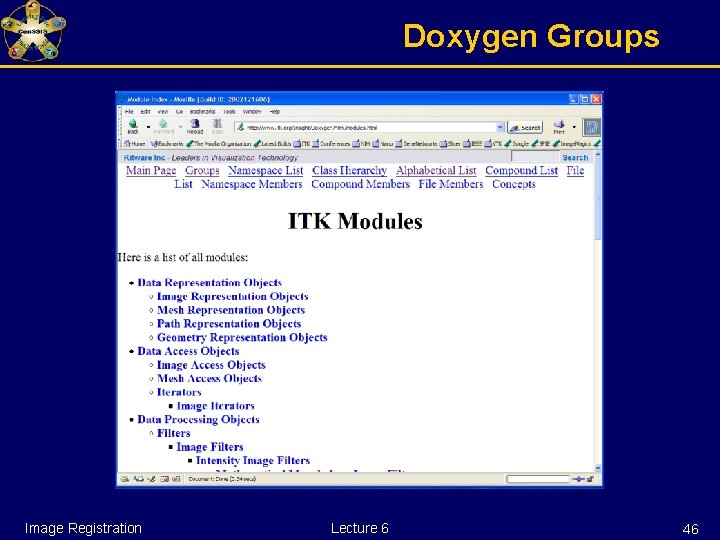Image resolution: width=720 pixels, height=540 pixels.
Task: Open the Bookmarks toolbar folder
Action: 167,144
